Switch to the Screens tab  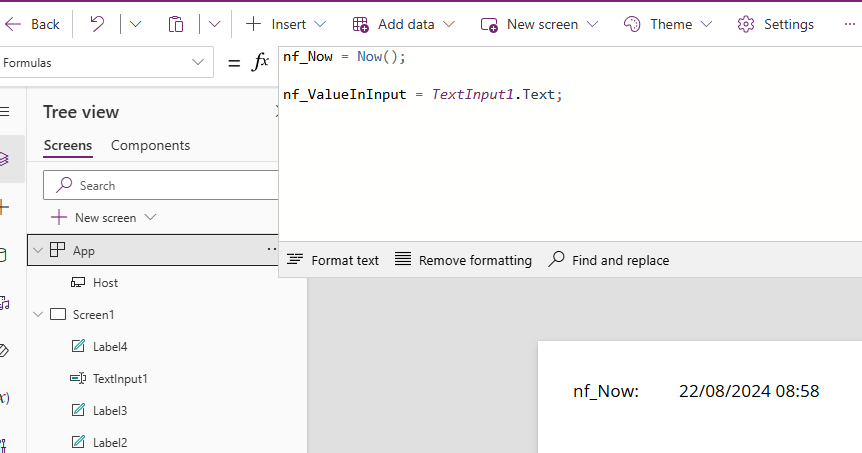click(x=68, y=146)
